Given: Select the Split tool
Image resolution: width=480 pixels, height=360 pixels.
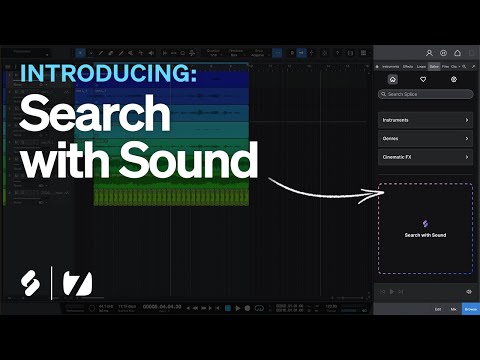Looking at the screenshot, I should click(x=100, y=53).
